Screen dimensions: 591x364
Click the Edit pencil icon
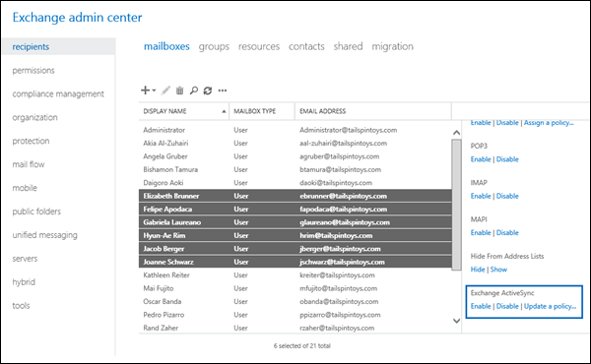[x=165, y=91]
